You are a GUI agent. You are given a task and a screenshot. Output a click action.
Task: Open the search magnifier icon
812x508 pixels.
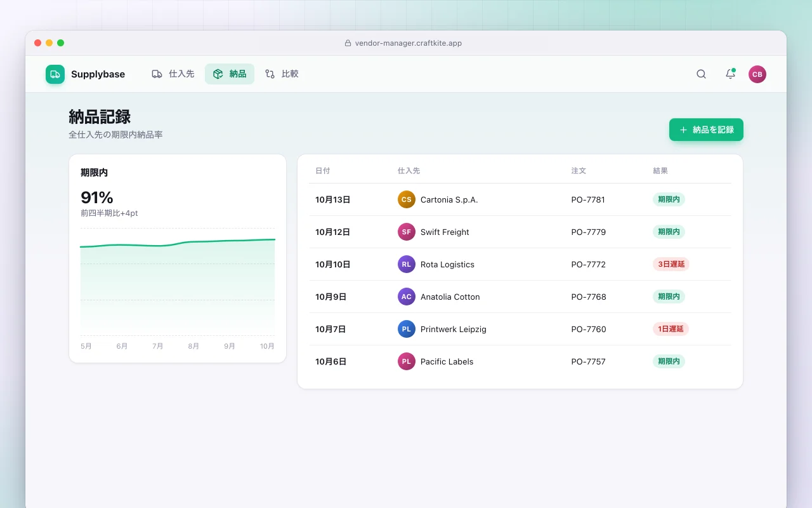[x=701, y=74]
